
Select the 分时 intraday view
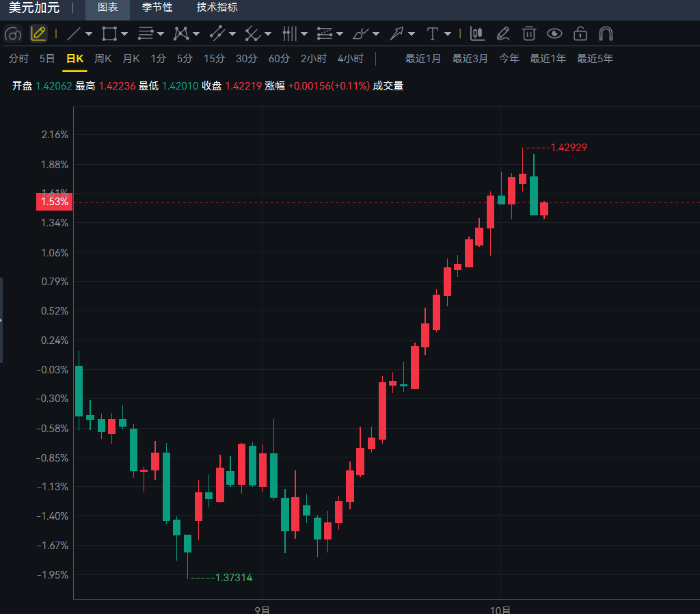click(18, 59)
